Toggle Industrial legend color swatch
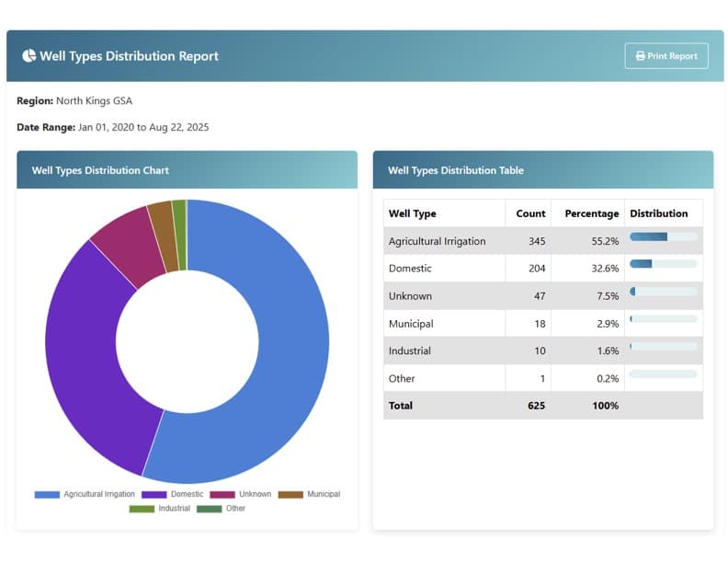 tap(142, 509)
